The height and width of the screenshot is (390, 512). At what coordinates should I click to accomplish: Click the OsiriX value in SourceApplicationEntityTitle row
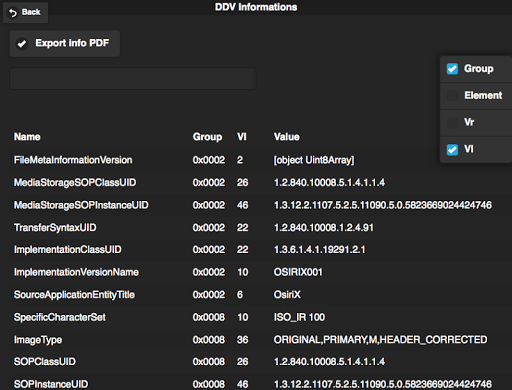click(287, 295)
